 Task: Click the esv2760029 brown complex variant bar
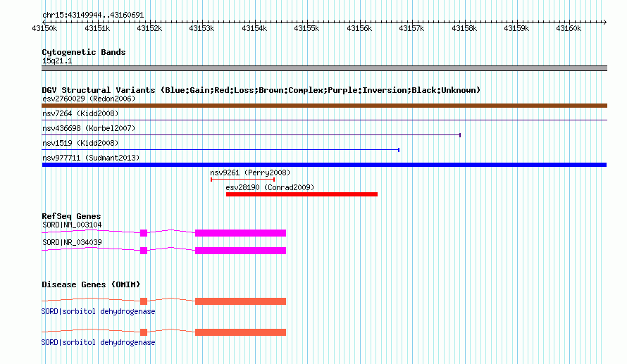point(324,106)
